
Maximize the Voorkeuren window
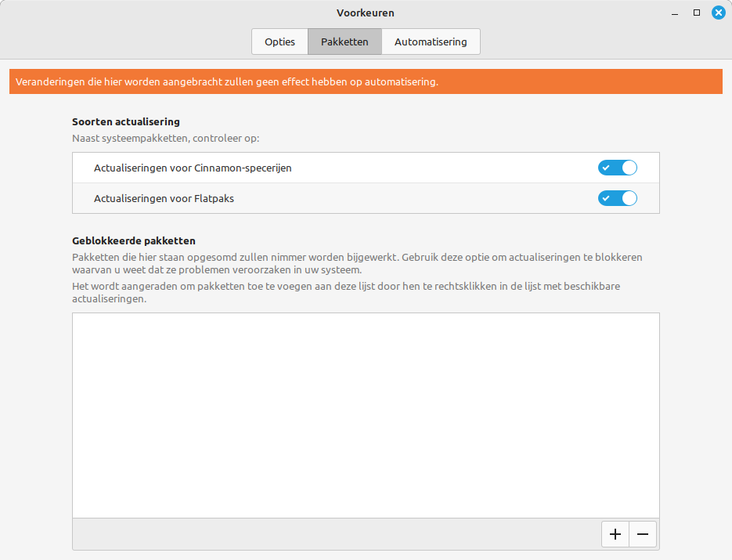tap(696, 13)
